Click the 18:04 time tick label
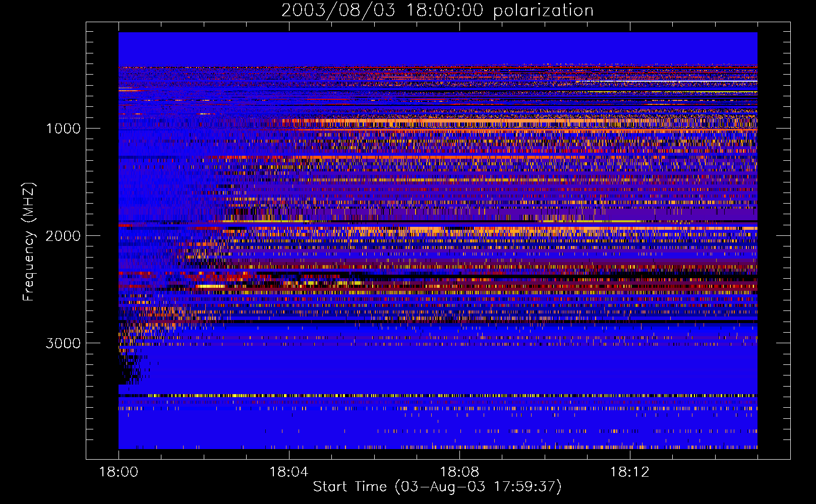The image size is (816, 504). click(x=289, y=472)
